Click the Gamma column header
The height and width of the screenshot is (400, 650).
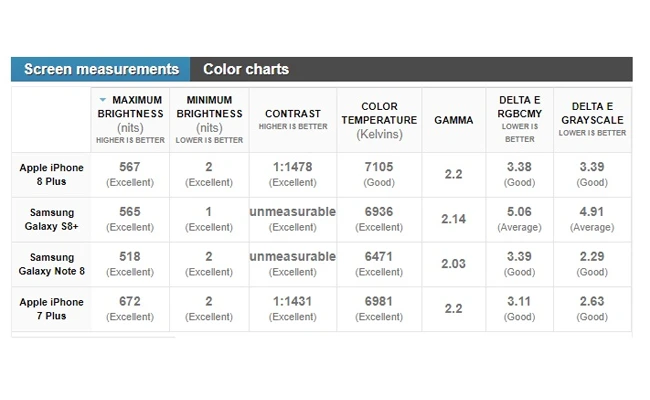453,119
